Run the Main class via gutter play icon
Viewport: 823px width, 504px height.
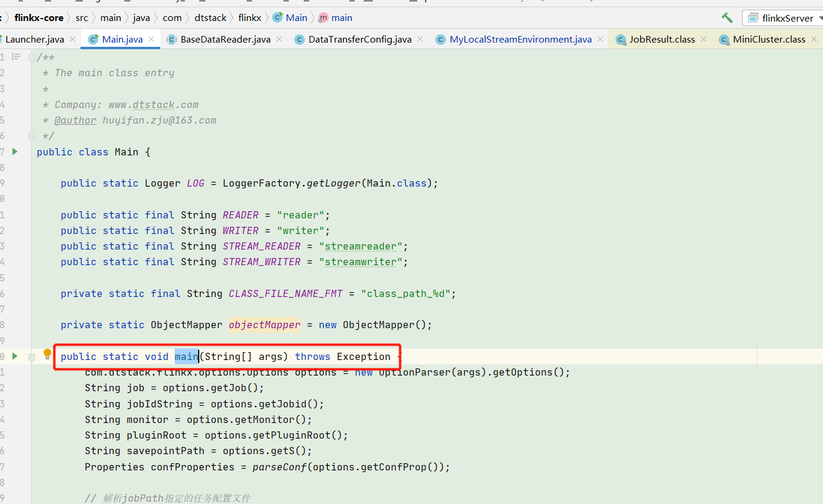15,152
